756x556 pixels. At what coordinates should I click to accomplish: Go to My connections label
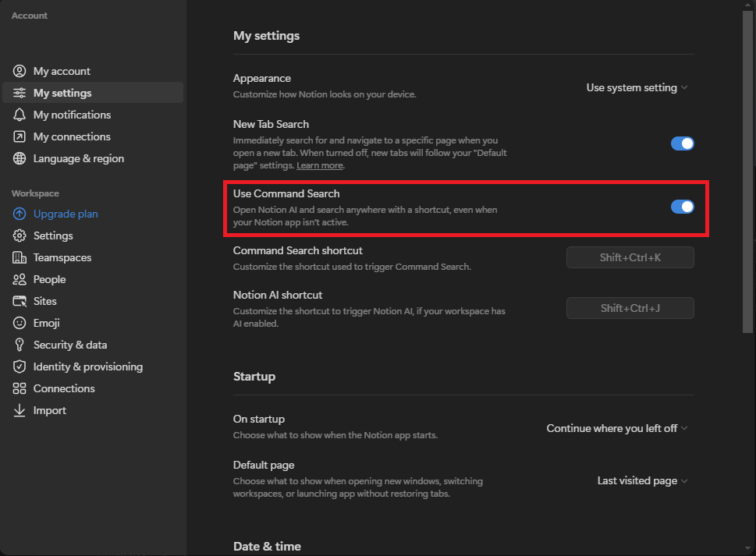coord(72,136)
